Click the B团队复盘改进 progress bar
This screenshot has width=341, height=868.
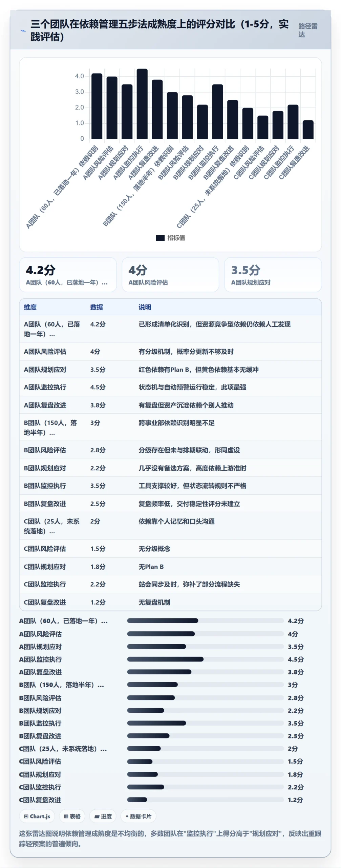[206, 736]
